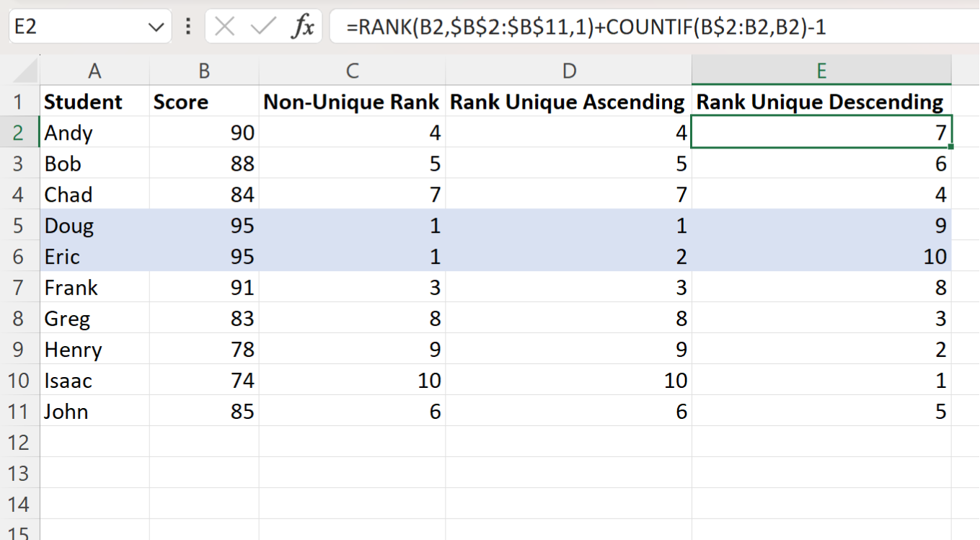
Task: Select row 6 header
Action: coord(19,257)
